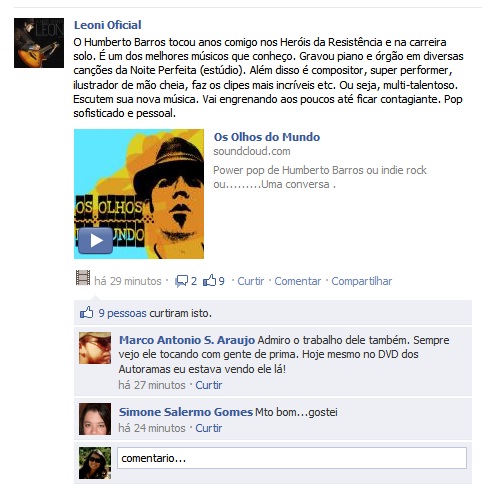This screenshot has width=482, height=492.
Task: Open the Leoni Oficial page link
Action: (108, 25)
